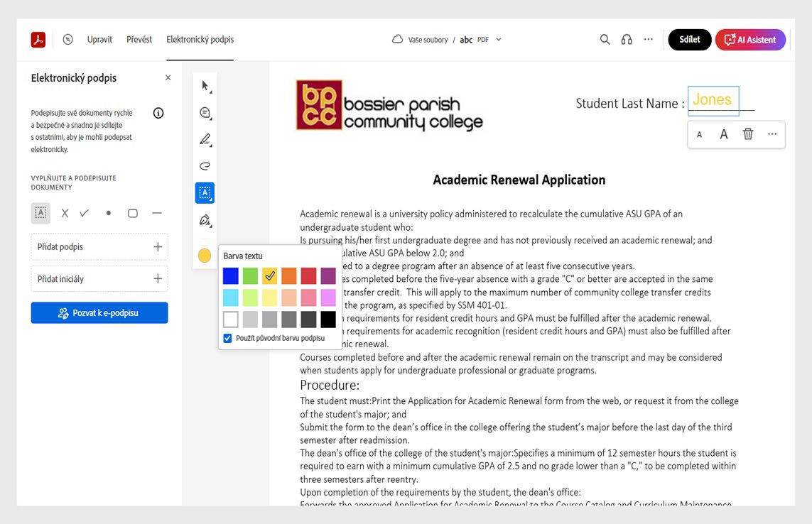Screen dimensions: 812x524
Task: Click the 'Pozvat k e-podpisu' button
Action: click(99, 313)
